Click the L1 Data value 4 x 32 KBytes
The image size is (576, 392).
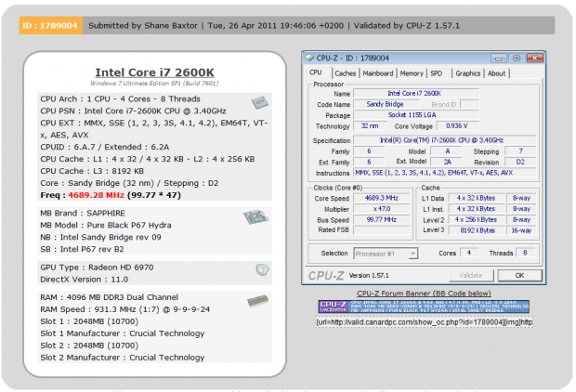tap(476, 198)
